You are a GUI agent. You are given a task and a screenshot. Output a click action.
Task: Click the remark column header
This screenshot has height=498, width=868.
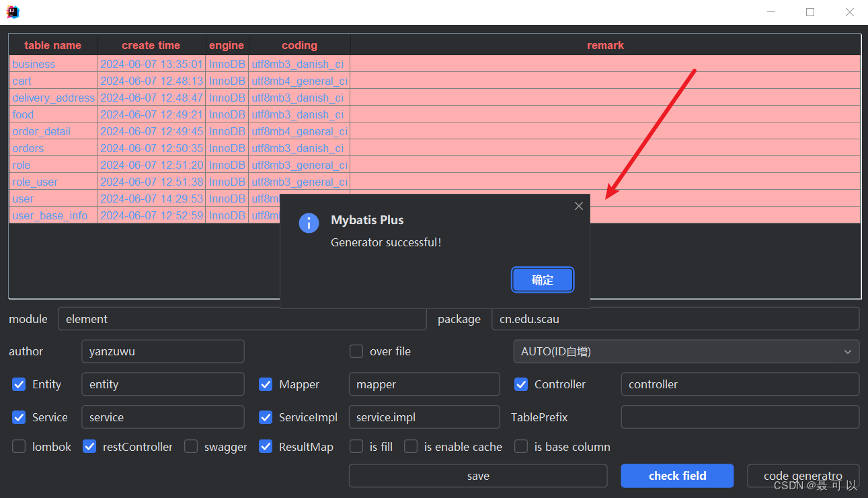(605, 46)
